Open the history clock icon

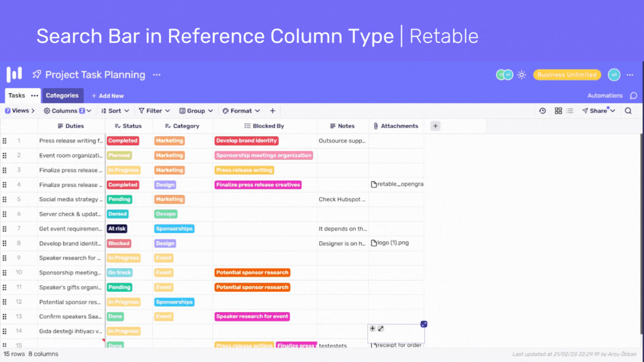click(x=543, y=111)
